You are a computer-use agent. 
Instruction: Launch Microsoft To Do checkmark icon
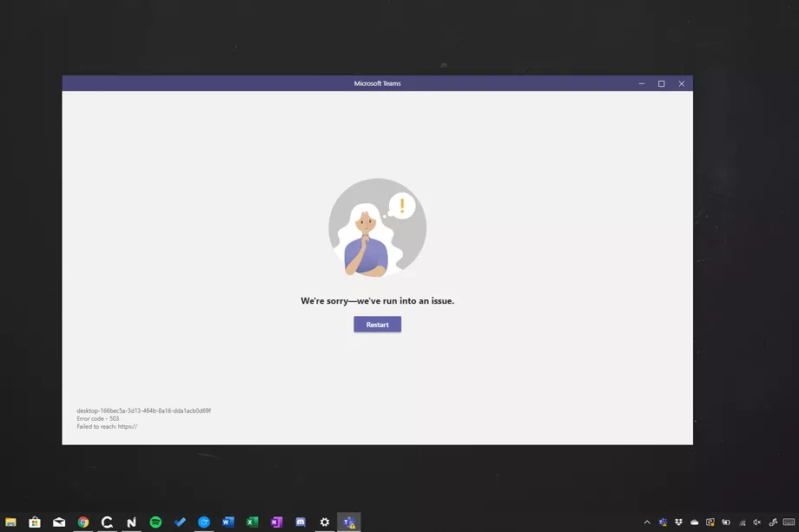tap(180, 522)
